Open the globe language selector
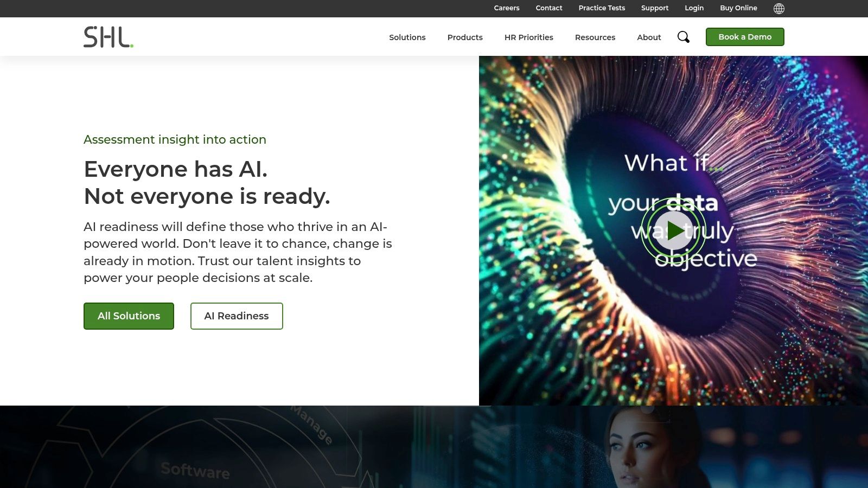 [779, 8]
